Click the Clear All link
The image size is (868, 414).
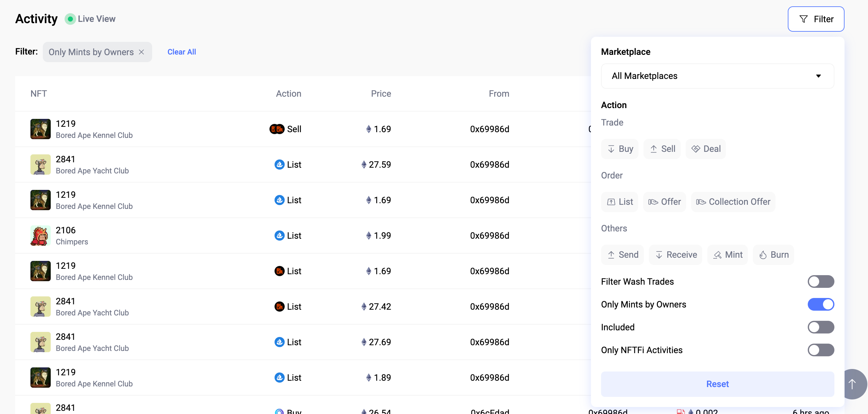[181, 52]
